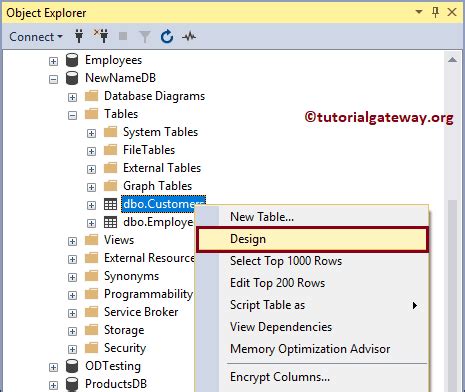Click the Database Diagrams folder icon

(91, 96)
